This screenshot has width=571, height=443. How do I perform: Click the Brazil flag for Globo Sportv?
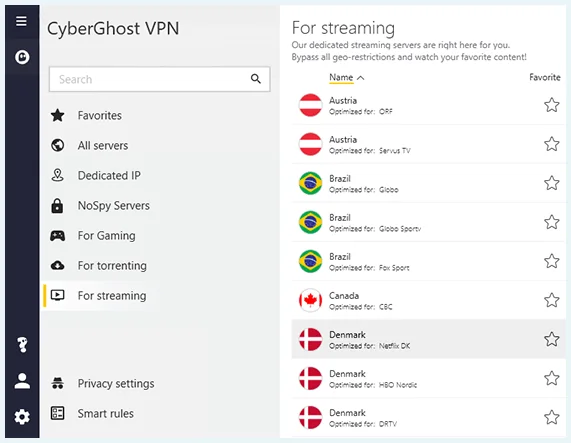[x=310, y=222]
